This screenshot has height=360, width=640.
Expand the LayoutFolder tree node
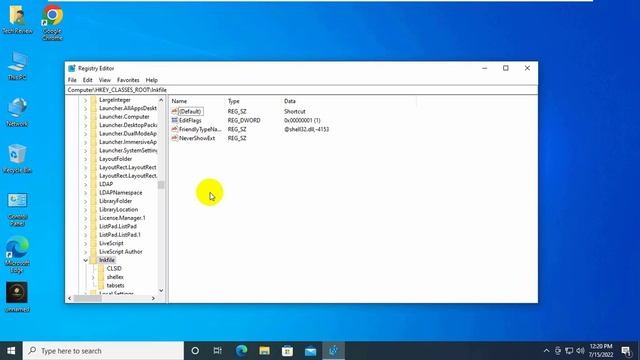(x=86, y=159)
